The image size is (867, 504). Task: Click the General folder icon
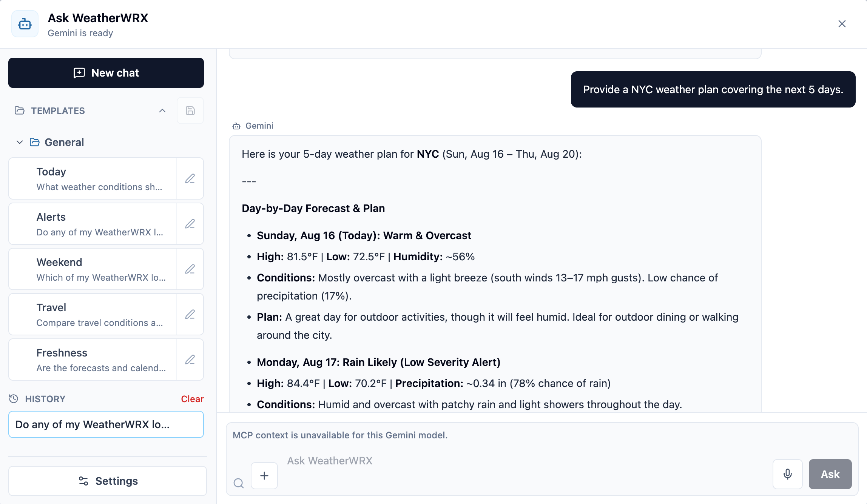(x=35, y=142)
